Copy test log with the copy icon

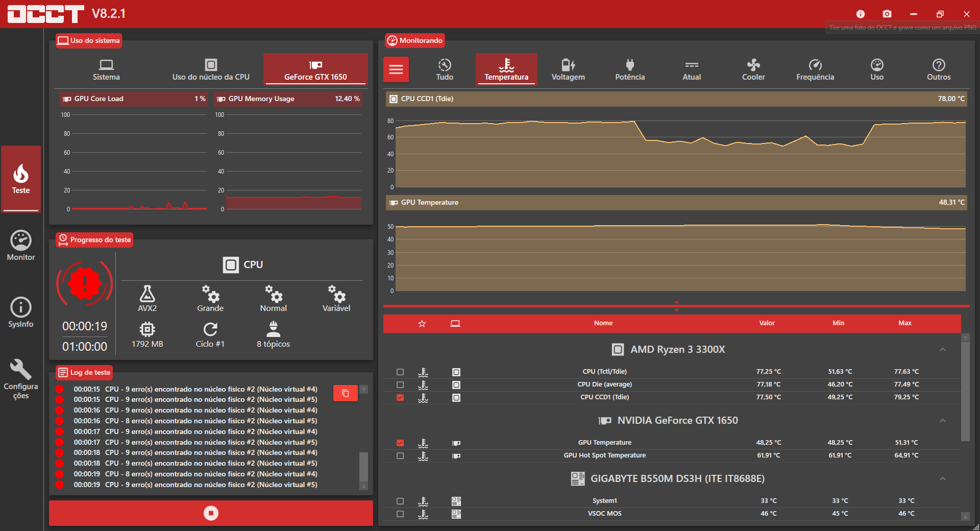point(346,393)
